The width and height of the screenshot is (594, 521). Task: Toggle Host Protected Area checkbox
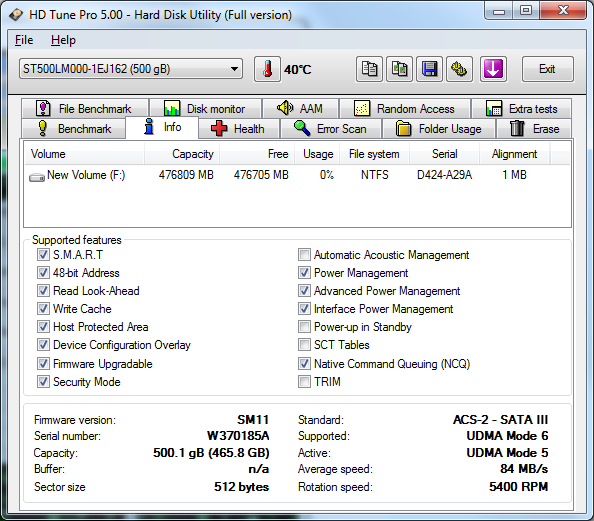[x=43, y=327]
